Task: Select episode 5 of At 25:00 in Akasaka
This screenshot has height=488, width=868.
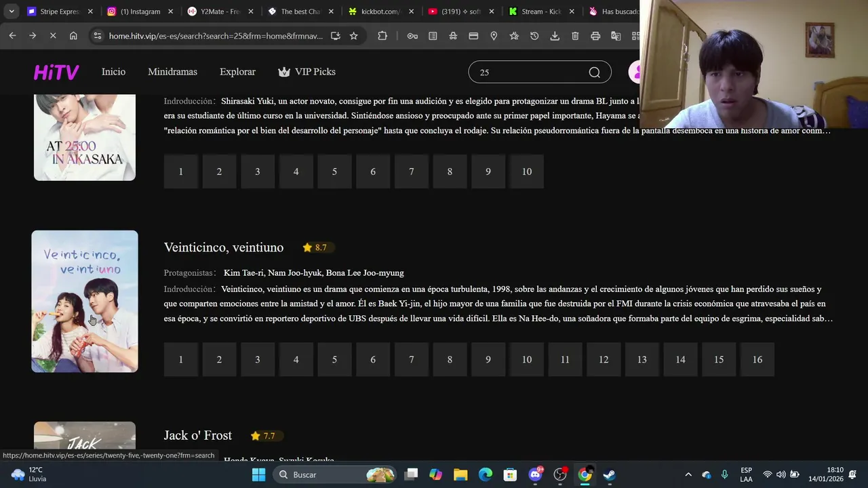Action: [334, 171]
